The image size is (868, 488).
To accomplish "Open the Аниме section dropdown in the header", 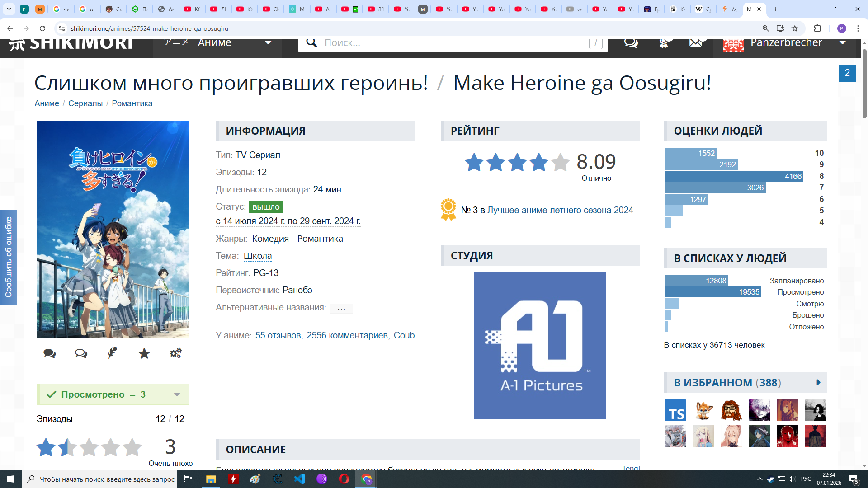I will coord(268,43).
